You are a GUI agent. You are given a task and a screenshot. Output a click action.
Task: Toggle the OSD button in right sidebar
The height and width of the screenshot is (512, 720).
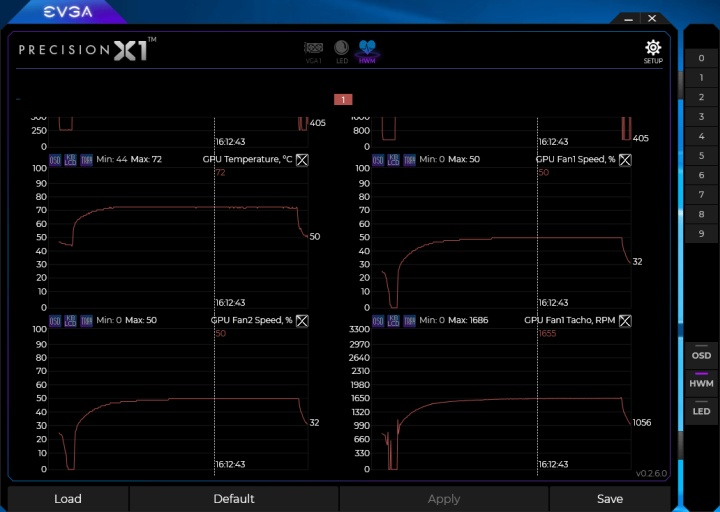(x=701, y=354)
